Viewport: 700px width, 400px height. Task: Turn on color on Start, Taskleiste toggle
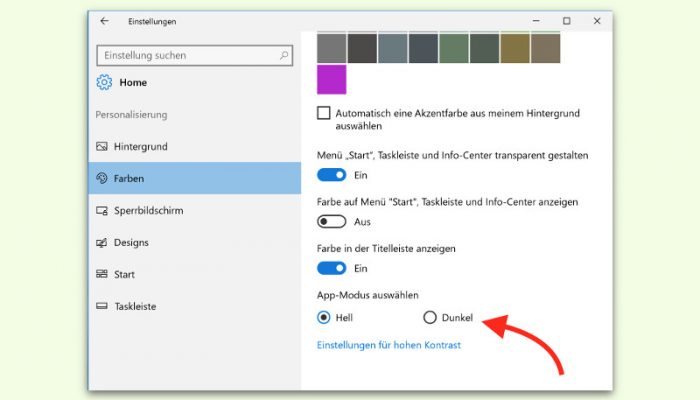coord(332,221)
